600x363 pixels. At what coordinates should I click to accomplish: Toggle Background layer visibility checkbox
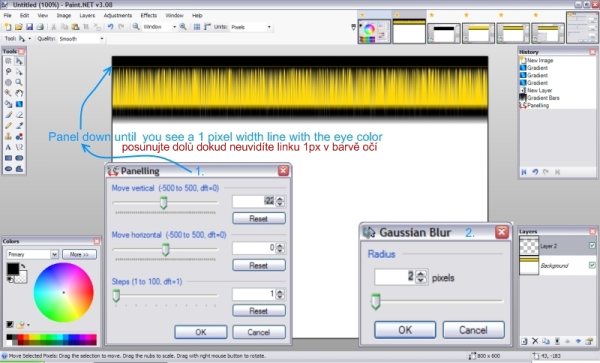592,265
